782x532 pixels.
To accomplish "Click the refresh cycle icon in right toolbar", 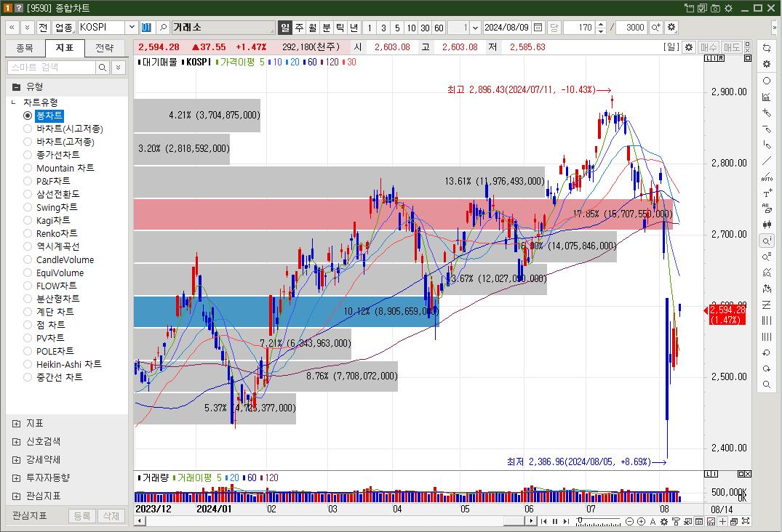I will pos(767,48).
